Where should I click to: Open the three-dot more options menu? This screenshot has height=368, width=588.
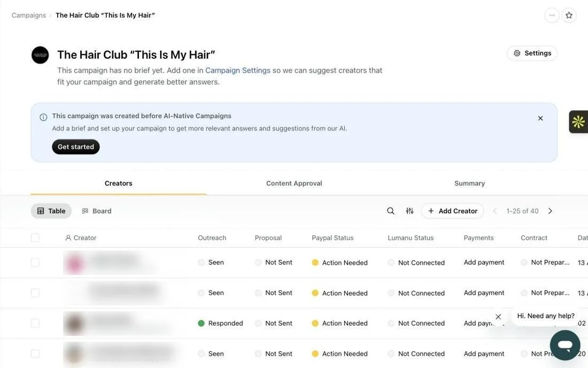(x=552, y=16)
